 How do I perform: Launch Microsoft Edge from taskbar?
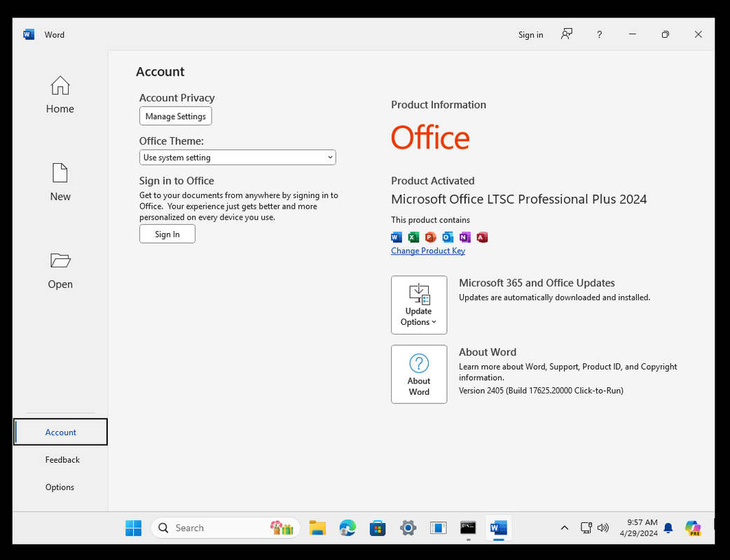(347, 528)
